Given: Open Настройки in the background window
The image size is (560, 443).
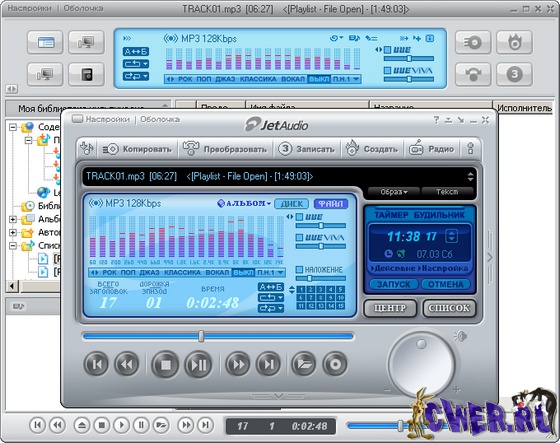Looking at the screenshot, I should pyautogui.click(x=29, y=8).
